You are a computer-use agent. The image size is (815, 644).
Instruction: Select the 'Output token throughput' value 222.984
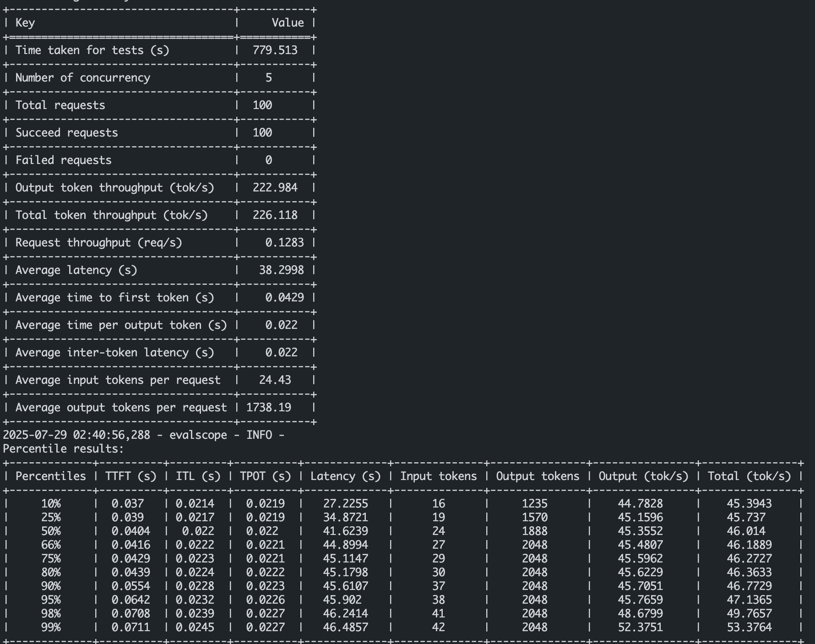(275, 188)
